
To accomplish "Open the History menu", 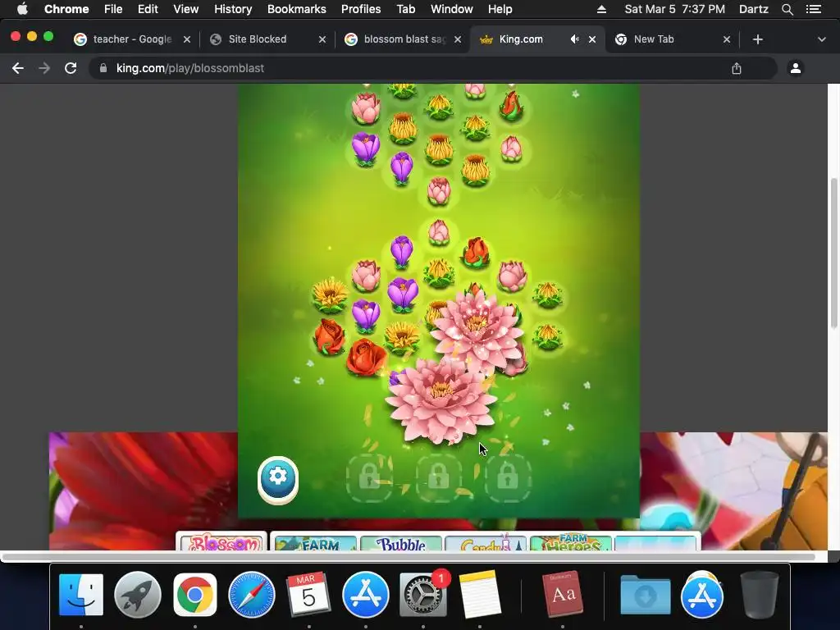I will (x=233, y=9).
